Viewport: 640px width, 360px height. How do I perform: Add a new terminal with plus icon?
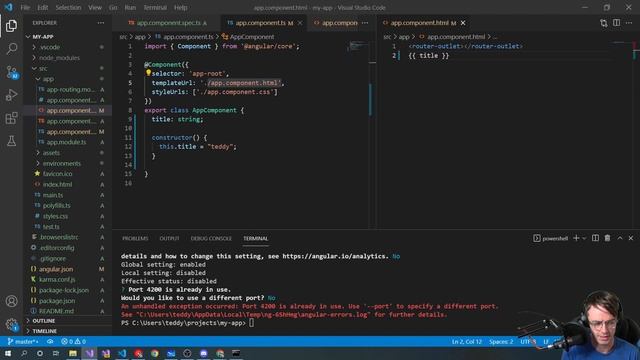[x=576, y=238]
